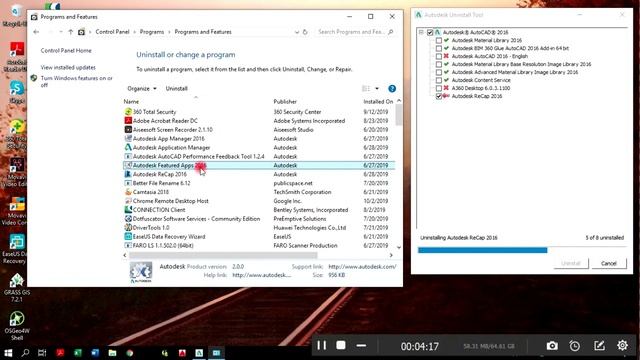Open the Organize dropdown

coord(142,89)
